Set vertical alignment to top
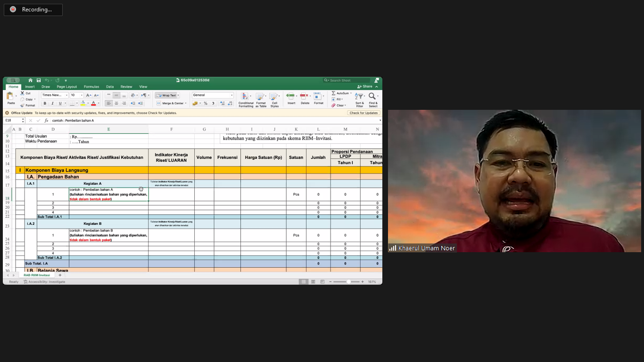The image size is (644, 362). tap(109, 95)
